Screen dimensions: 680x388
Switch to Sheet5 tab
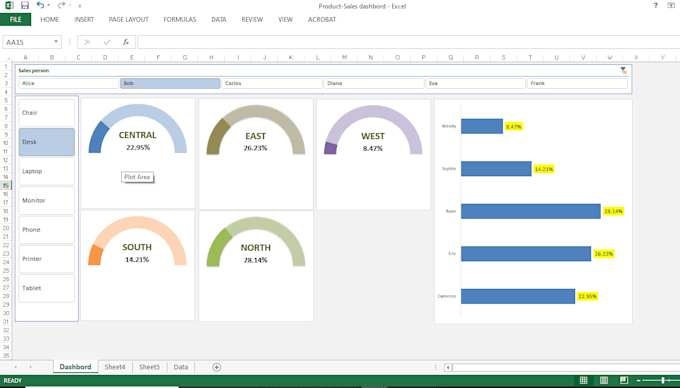(x=149, y=367)
